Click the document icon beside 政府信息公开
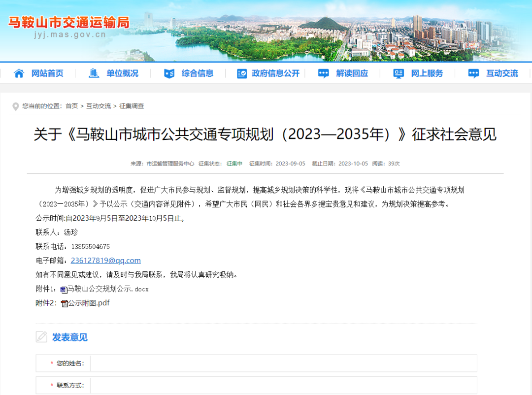532x395 pixels. tap(241, 73)
